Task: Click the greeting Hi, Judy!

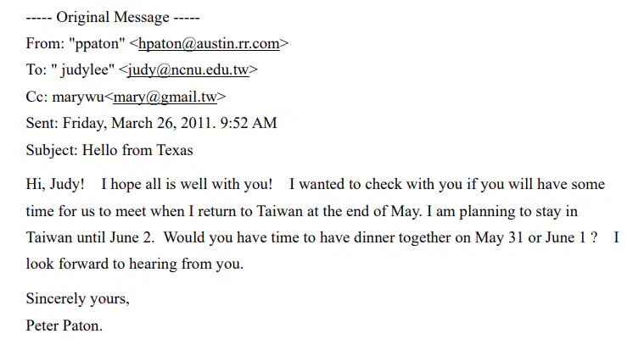Action: 55,184
